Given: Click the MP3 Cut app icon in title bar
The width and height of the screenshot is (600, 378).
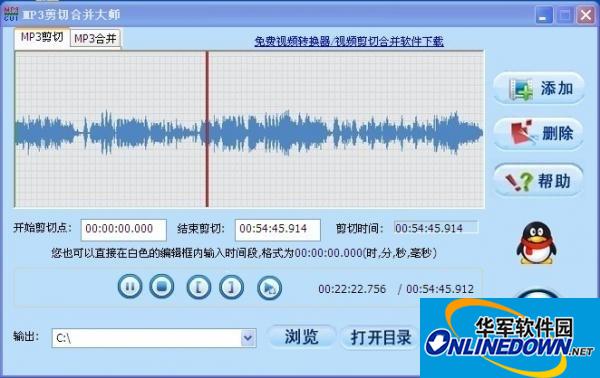Looking at the screenshot, I should coord(11,15).
